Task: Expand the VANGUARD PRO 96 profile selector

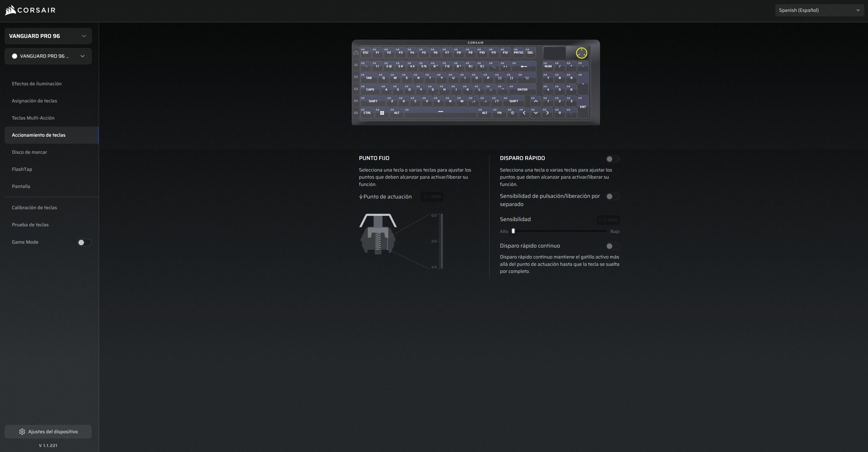Action: pyautogui.click(x=48, y=56)
